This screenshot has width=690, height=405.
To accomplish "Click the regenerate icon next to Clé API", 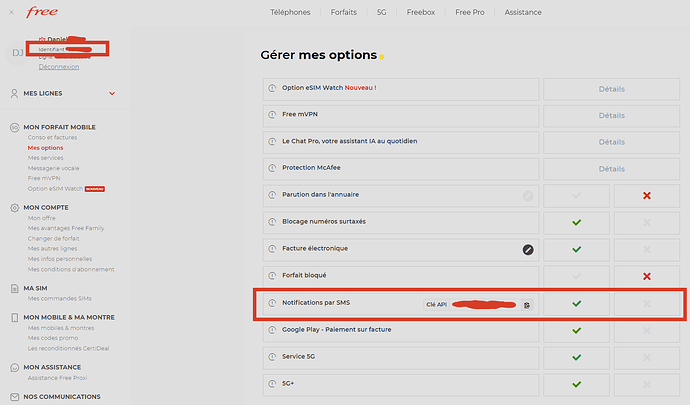I will coord(527,304).
